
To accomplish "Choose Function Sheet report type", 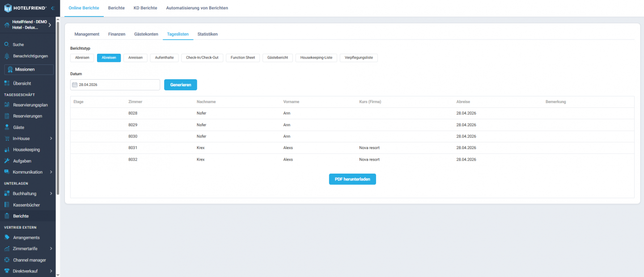I will (x=243, y=58).
